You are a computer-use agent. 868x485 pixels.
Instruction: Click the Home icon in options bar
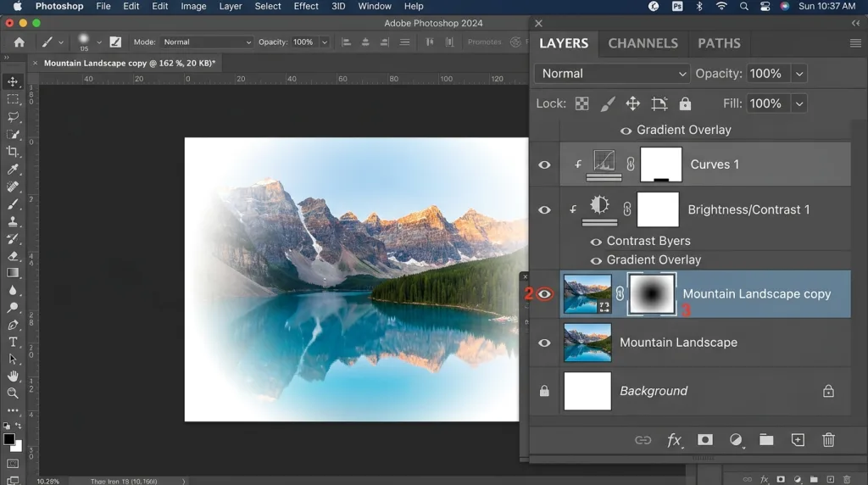(19, 42)
